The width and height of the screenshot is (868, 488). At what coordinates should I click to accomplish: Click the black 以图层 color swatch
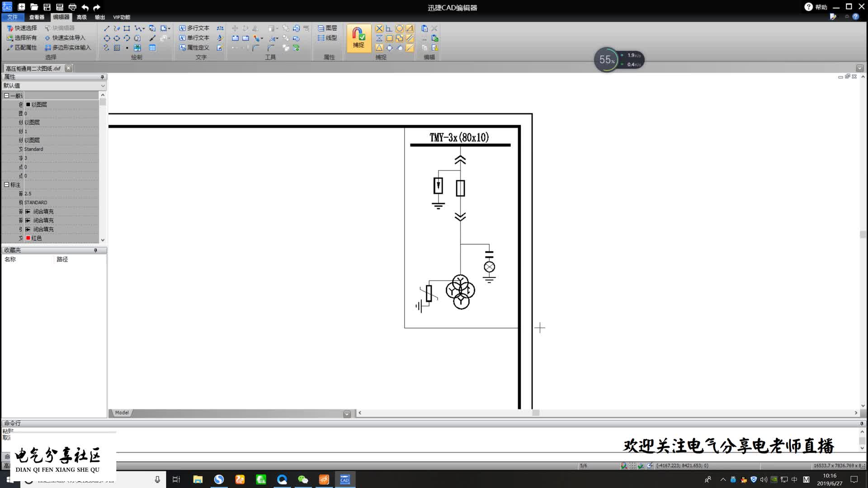coord(28,104)
